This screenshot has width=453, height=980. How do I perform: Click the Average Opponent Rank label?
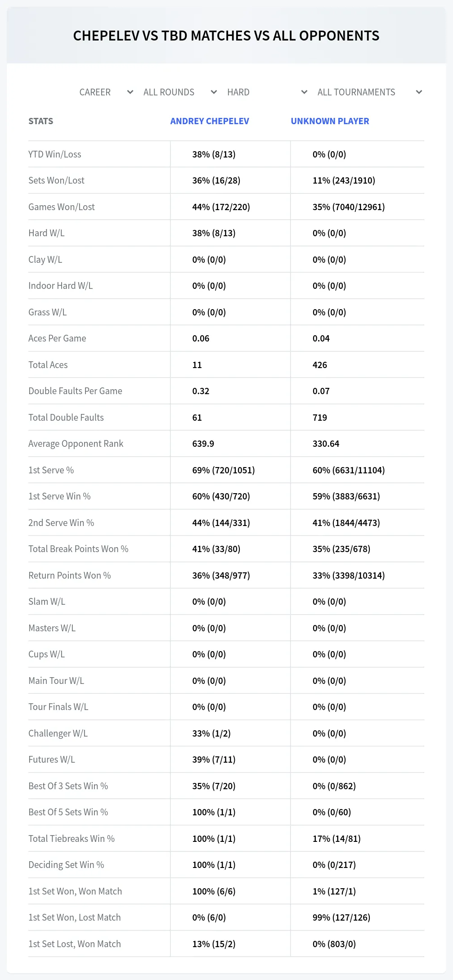(76, 444)
